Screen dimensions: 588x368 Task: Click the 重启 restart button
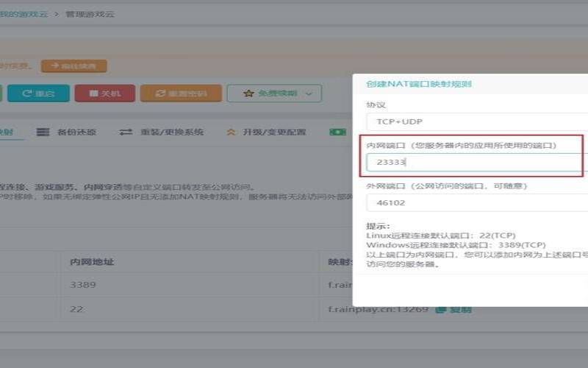pyautogui.click(x=39, y=93)
